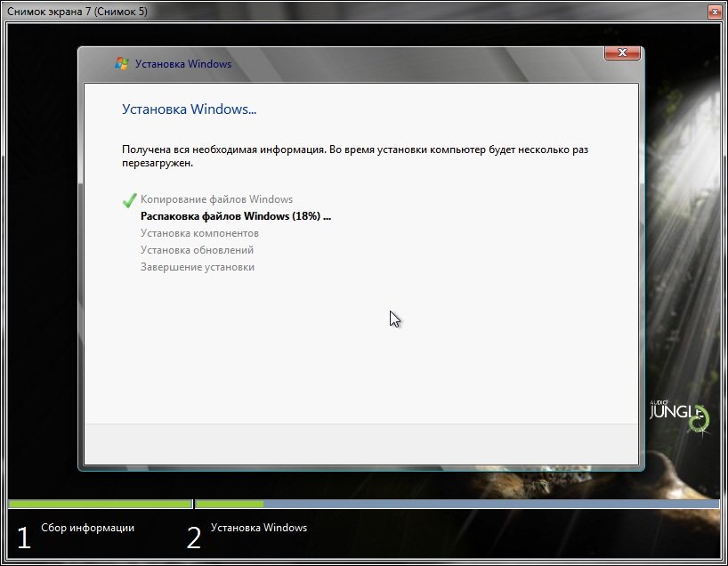Close the Снимок экрана 7 viewer window
The height and width of the screenshot is (566, 728).
(x=715, y=12)
